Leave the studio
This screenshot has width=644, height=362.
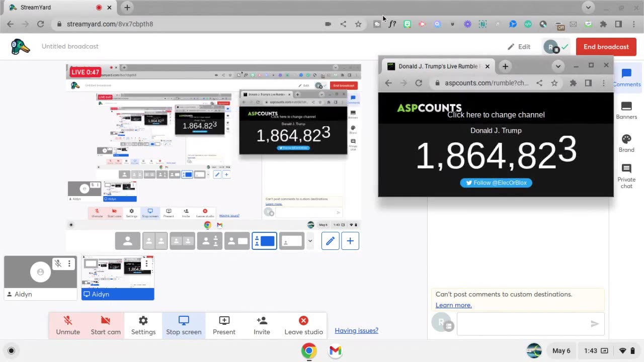(303, 325)
